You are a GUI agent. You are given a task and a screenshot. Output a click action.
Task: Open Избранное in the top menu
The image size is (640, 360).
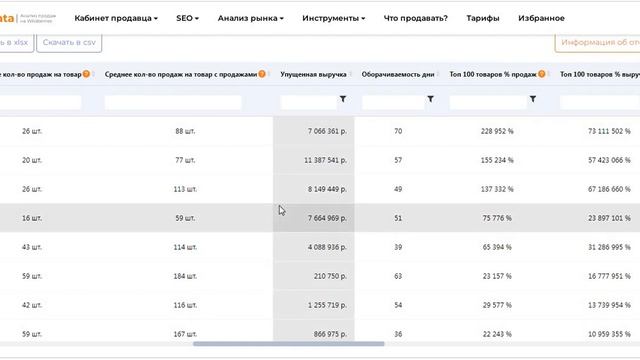click(541, 18)
